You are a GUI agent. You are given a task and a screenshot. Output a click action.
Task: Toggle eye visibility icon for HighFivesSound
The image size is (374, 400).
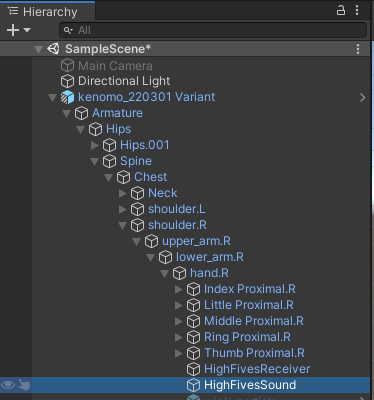coord(8,385)
